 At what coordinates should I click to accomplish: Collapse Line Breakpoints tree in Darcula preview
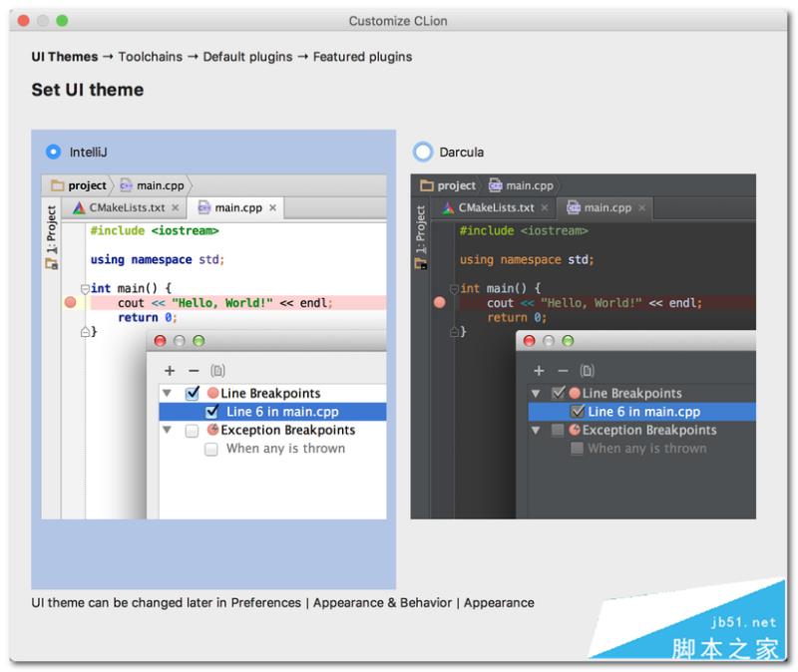(536, 393)
